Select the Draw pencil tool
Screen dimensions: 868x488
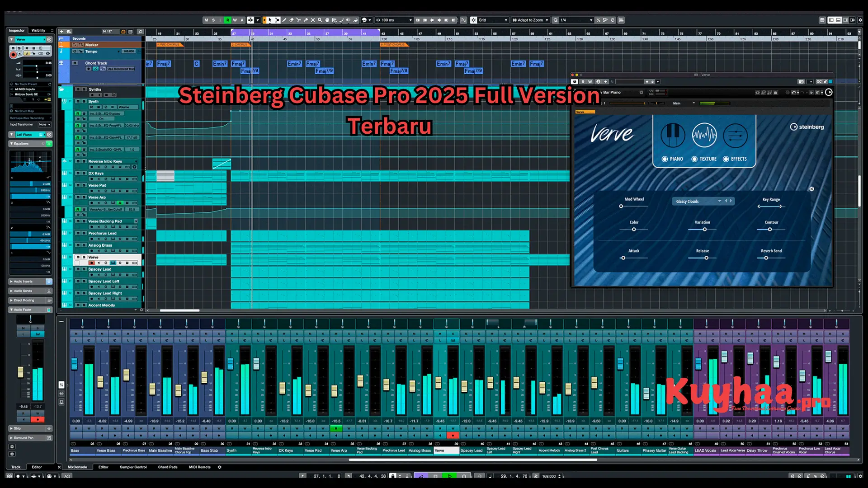[x=284, y=20]
